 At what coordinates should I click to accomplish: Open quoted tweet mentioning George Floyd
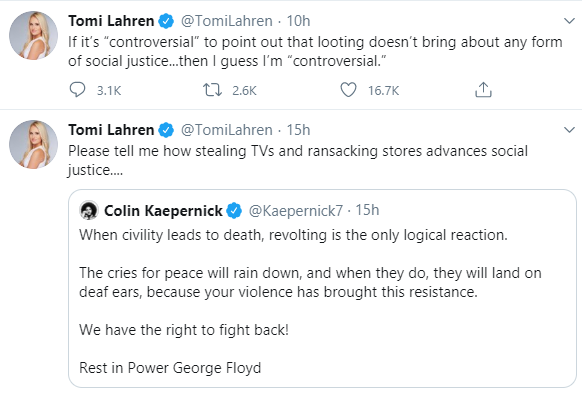click(x=322, y=289)
